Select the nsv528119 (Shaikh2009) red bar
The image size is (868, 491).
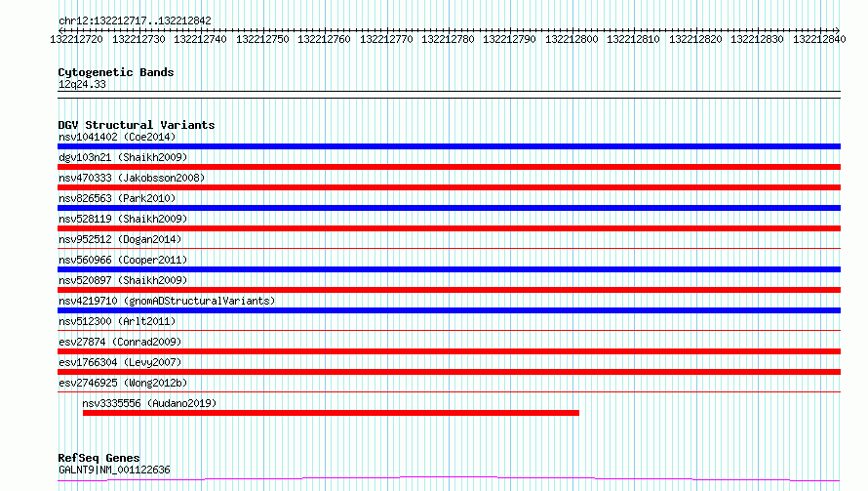tap(449, 228)
